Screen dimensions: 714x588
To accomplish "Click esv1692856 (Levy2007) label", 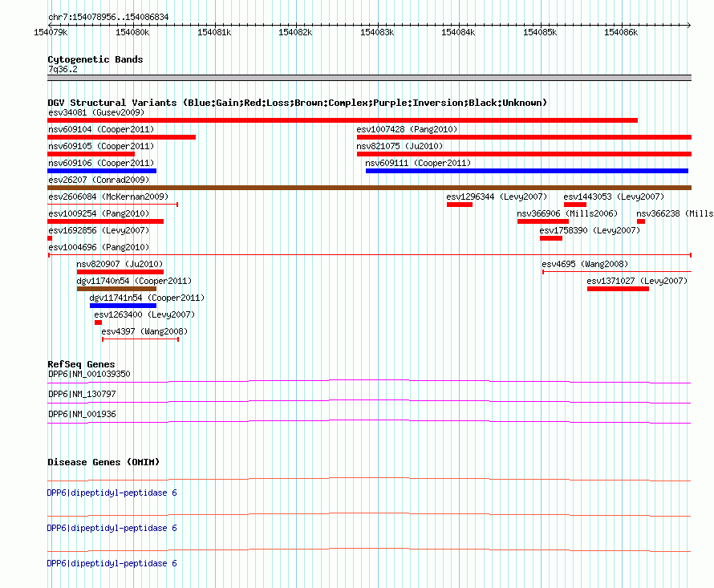I will click(x=99, y=230).
